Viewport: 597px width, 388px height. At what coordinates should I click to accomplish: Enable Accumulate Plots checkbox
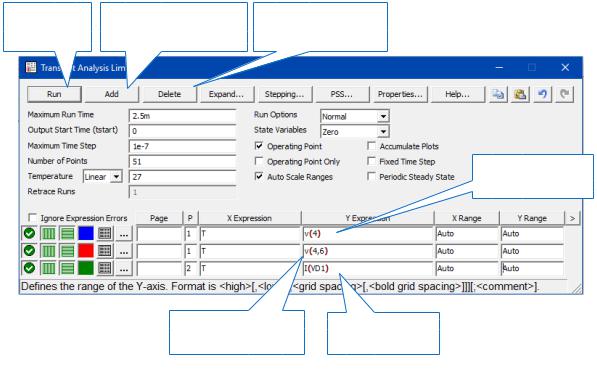tap(371, 146)
